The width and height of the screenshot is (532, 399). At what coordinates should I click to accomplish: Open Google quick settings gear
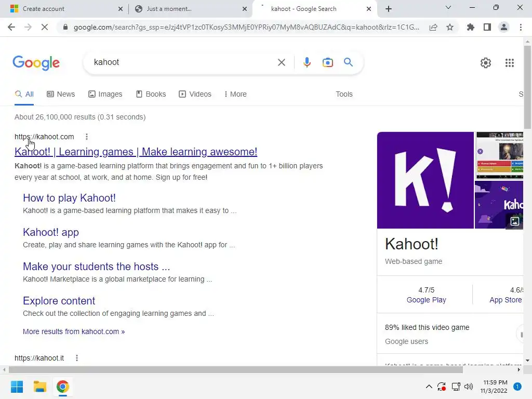point(486,63)
